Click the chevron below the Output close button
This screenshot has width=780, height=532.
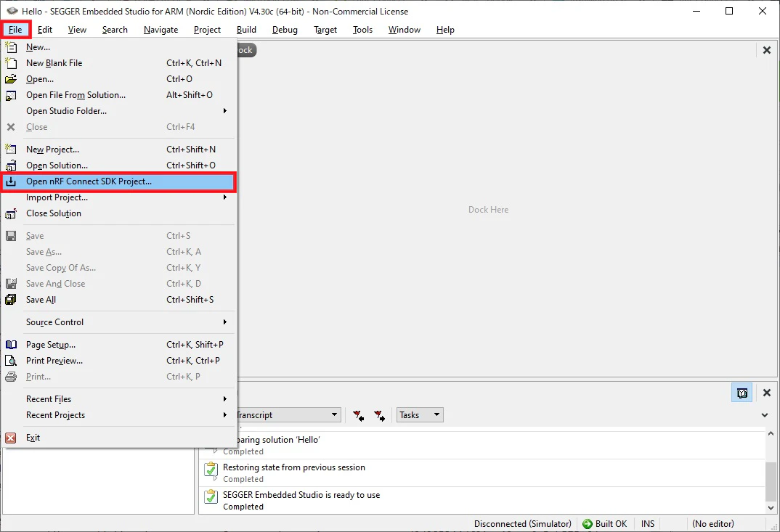(x=765, y=415)
